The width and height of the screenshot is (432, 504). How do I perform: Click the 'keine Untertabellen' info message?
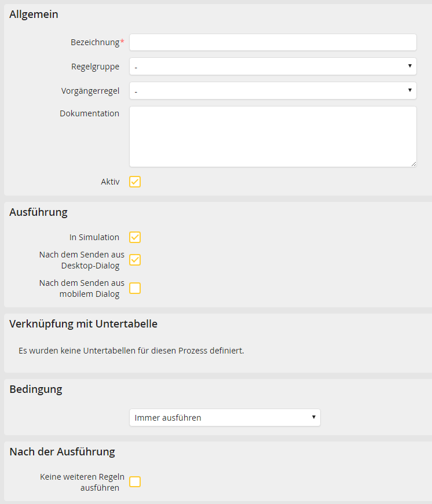tap(131, 351)
